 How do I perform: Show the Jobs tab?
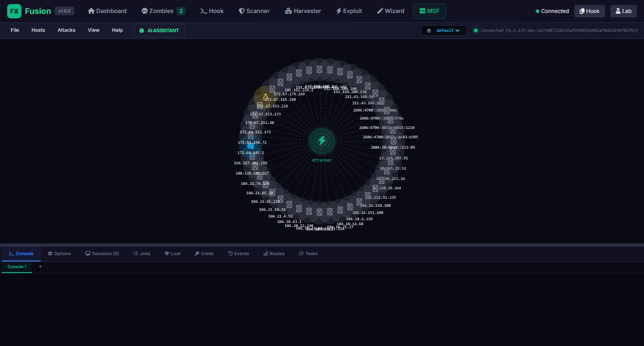(x=142, y=254)
